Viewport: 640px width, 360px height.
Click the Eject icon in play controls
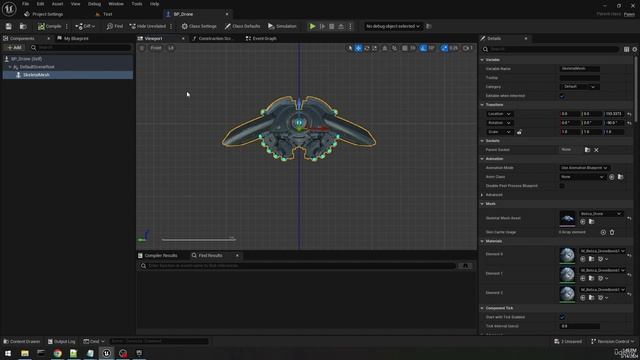pos(341,26)
